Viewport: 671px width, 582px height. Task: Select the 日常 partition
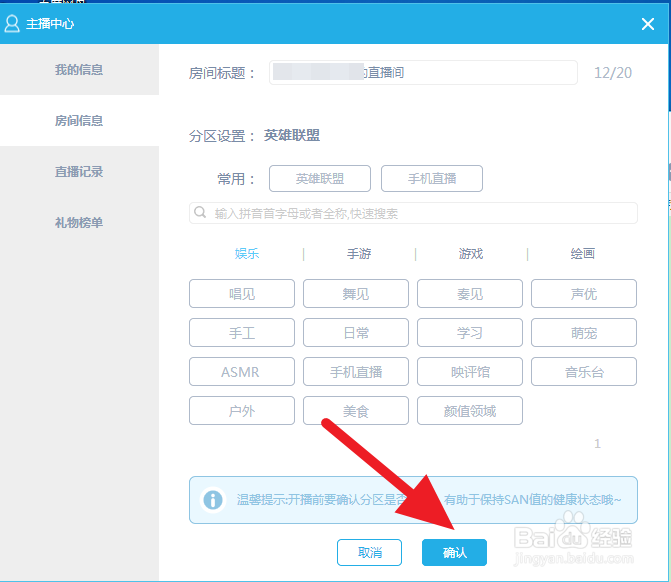click(x=356, y=333)
